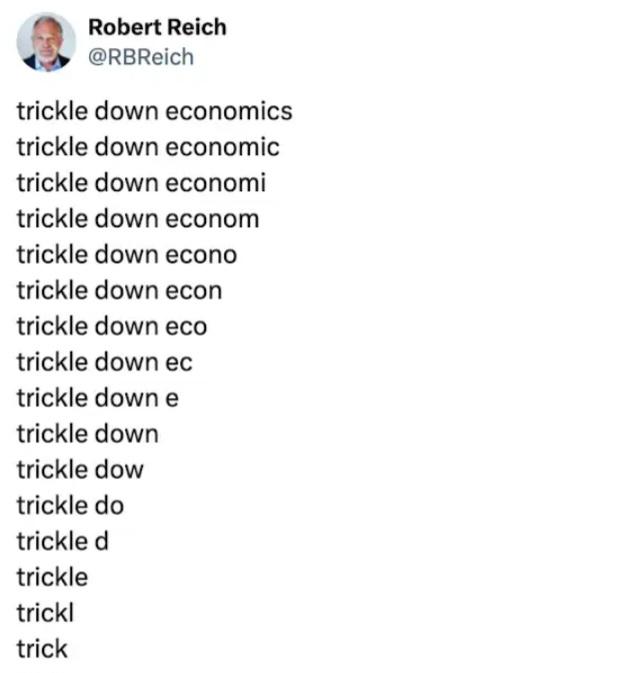Open the Robert Reich display name link
Viewport: 621px width, 673px height.
[x=157, y=27]
